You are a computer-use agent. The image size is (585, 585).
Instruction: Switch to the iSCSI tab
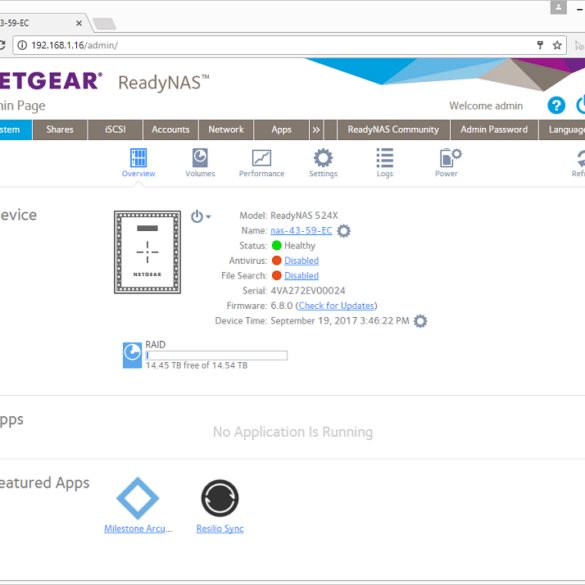(115, 130)
